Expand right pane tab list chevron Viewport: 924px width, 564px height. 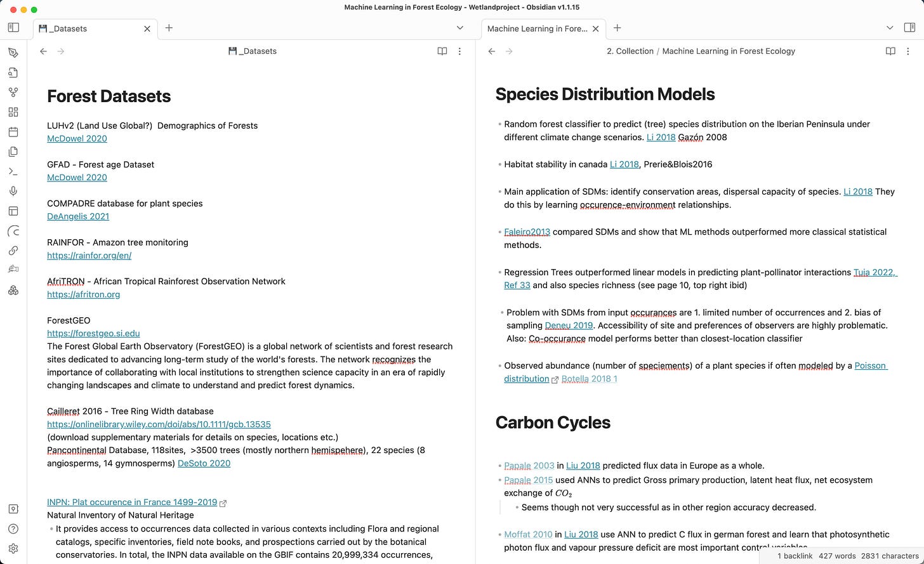tap(890, 28)
